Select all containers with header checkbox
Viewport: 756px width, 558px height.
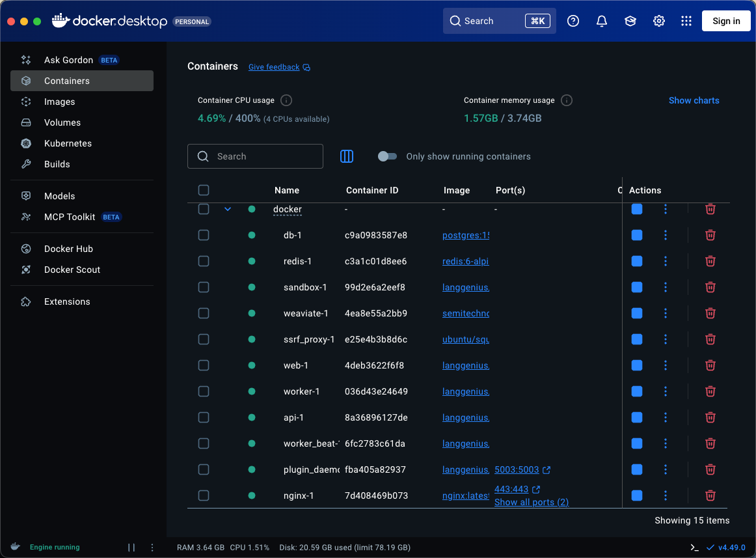pos(204,190)
